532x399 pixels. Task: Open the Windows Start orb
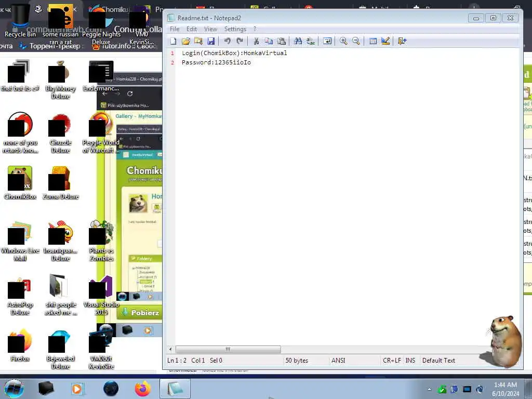[14, 389]
